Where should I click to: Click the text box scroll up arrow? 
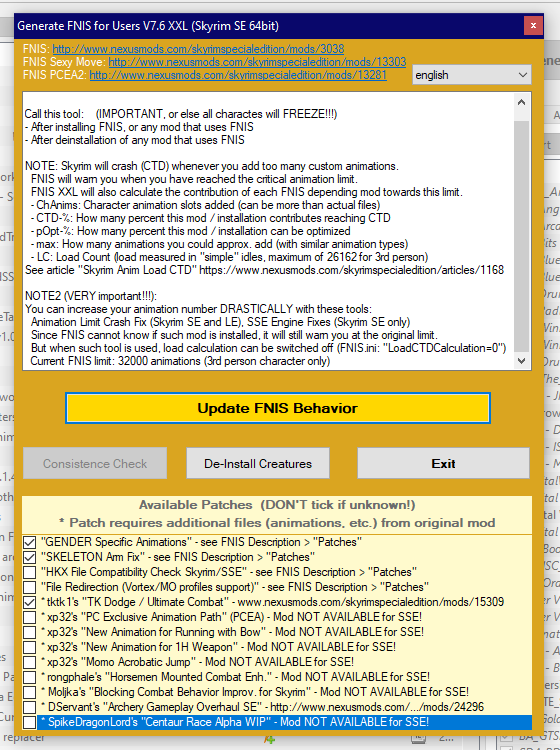521,102
